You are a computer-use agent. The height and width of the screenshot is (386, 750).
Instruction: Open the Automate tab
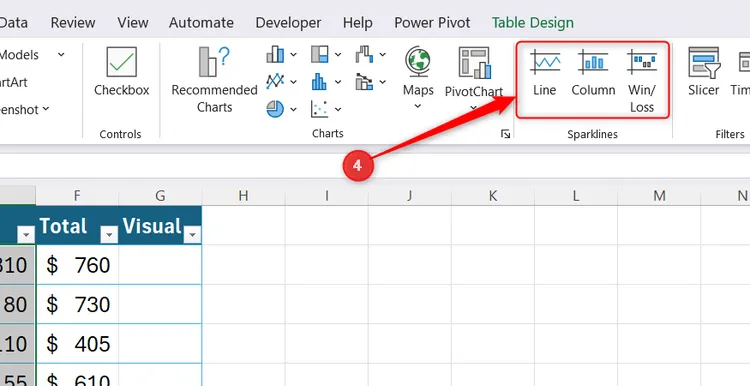[x=201, y=22]
